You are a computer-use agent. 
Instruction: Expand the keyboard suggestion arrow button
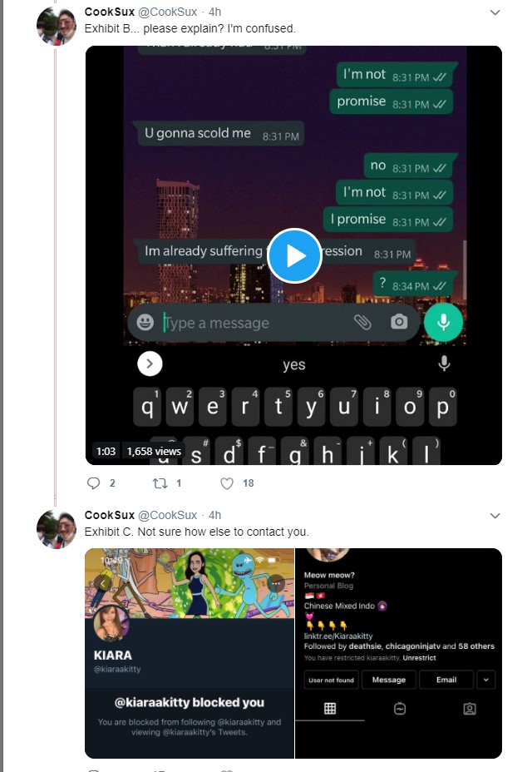[x=150, y=364]
